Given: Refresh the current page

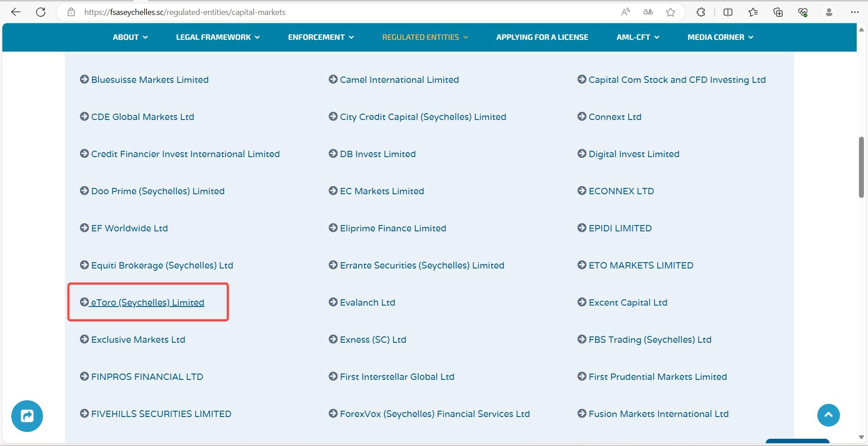Looking at the screenshot, I should coord(41,12).
